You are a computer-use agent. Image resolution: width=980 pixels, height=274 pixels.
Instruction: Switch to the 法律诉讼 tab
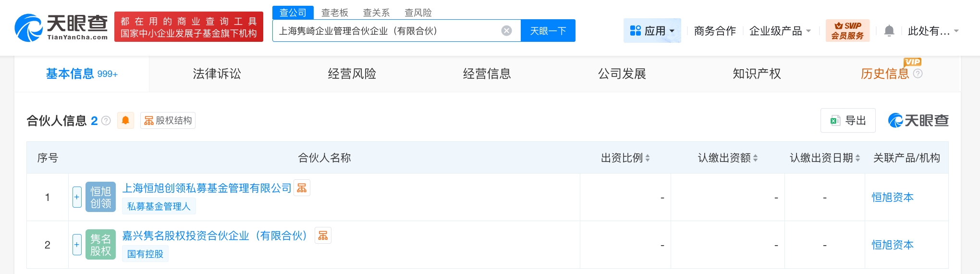coord(217,74)
